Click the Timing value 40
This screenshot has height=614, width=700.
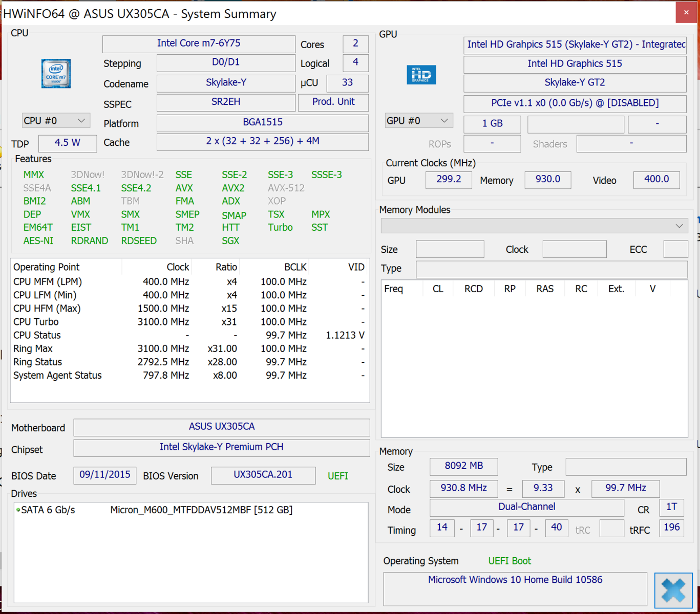point(557,528)
